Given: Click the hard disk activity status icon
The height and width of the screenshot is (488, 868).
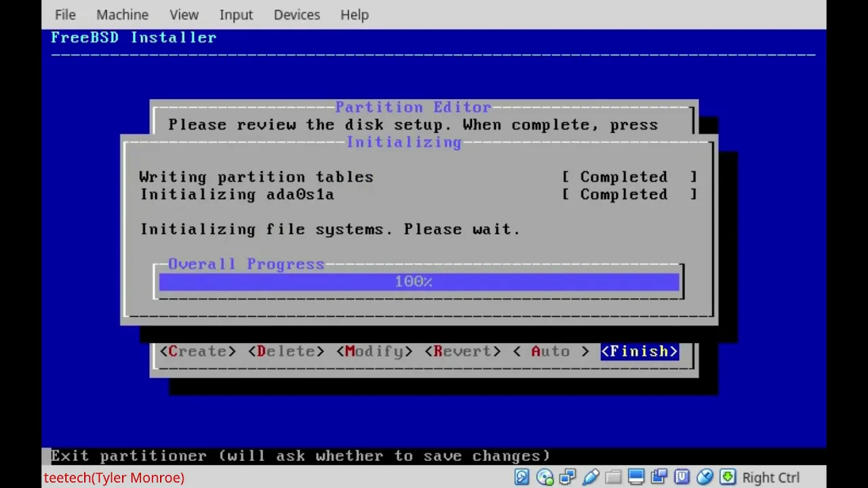Looking at the screenshot, I should click(521, 477).
